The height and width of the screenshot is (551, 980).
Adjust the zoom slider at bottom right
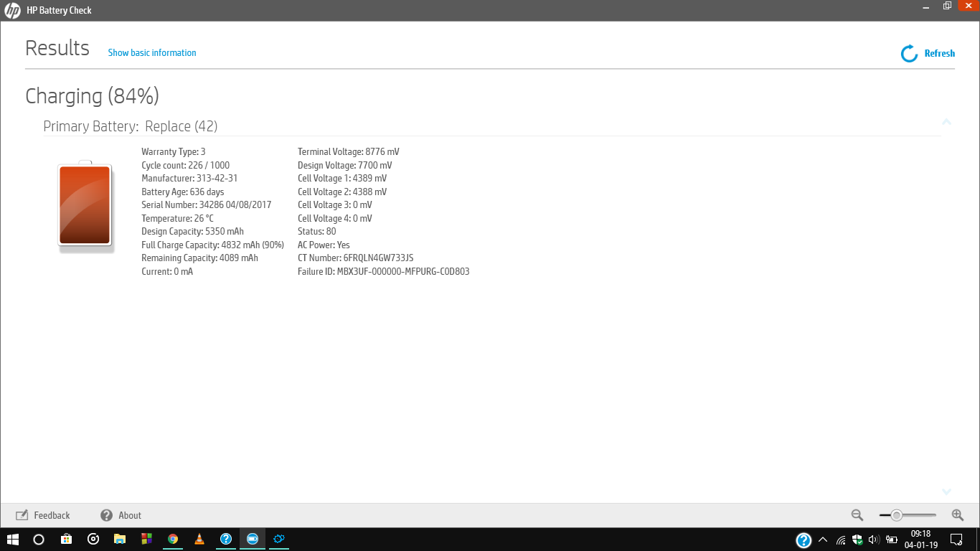897,514
